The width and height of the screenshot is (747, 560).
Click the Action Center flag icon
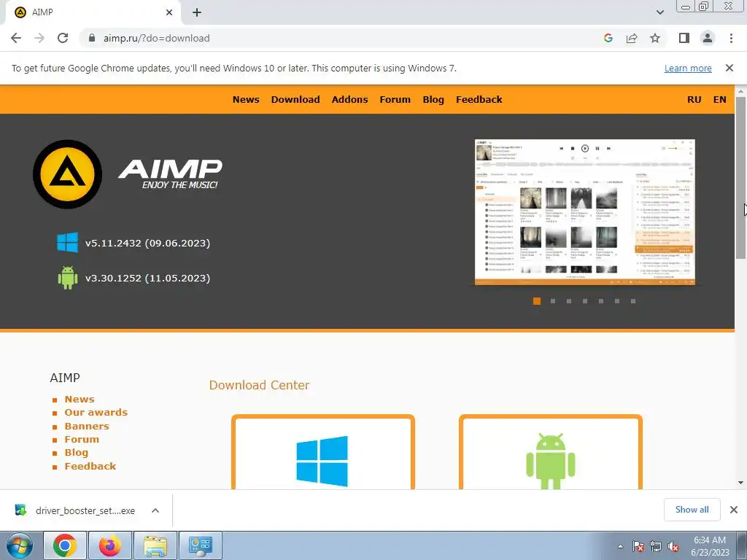coord(638,546)
